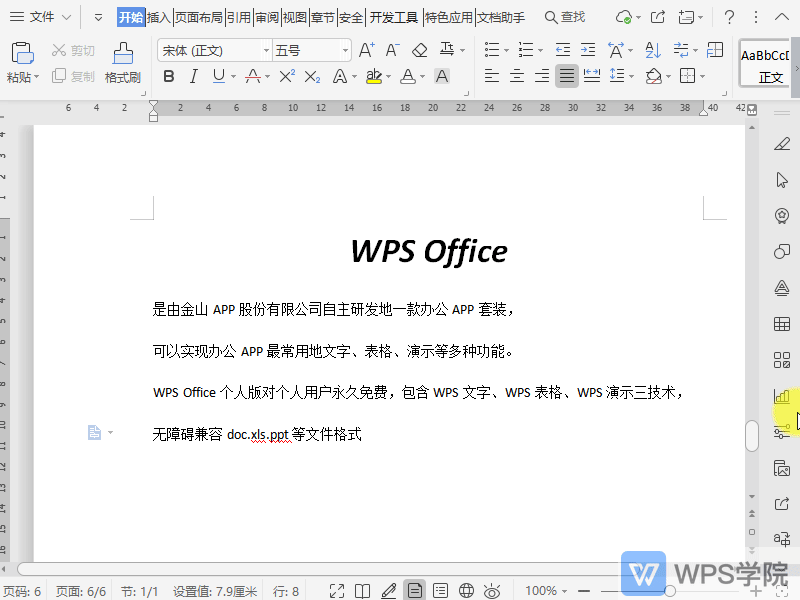
Task: Expand bullet list style dropdown
Action: point(506,51)
